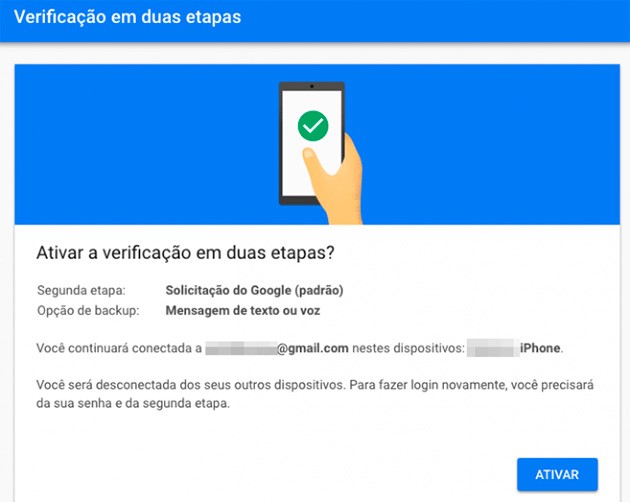The width and height of the screenshot is (630, 502).
Task: Click the iPhone device name
Action: [x=540, y=348]
